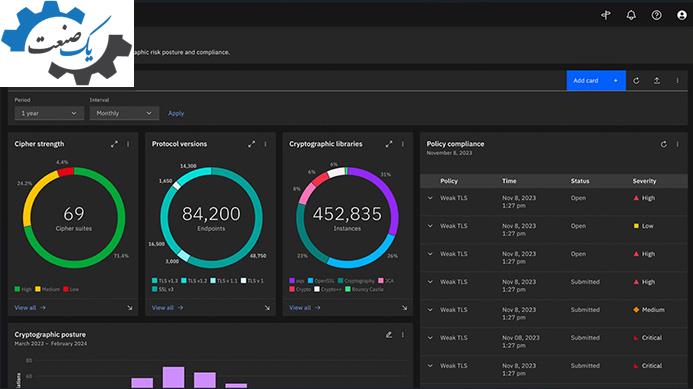
Task: Click the Apply link
Action: point(176,113)
